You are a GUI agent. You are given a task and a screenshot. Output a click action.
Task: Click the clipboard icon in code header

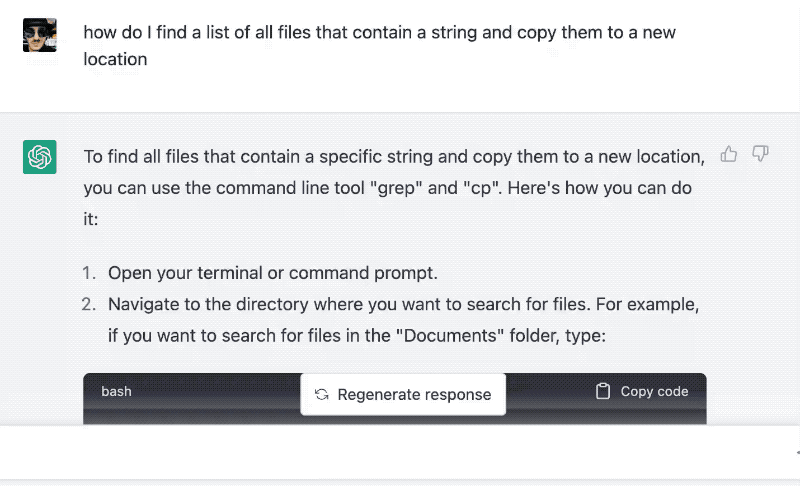603,391
